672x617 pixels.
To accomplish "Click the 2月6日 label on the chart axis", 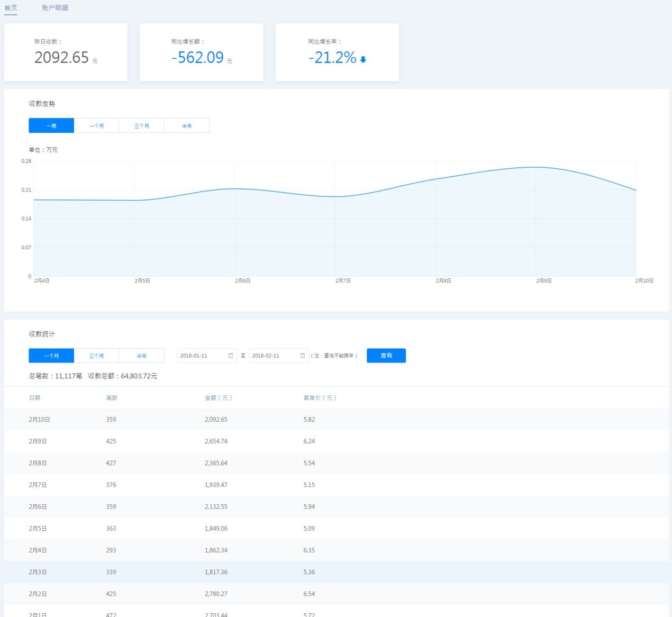I will tap(242, 281).
